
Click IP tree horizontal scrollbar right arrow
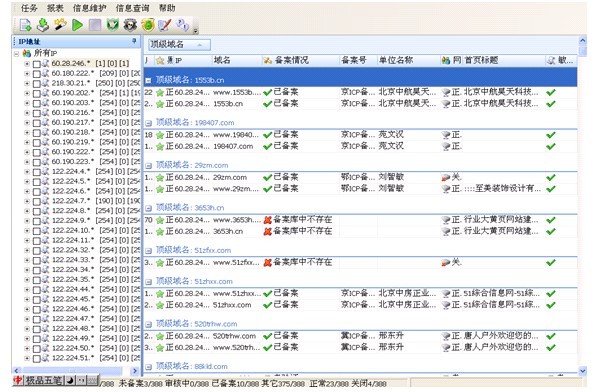[135, 370]
